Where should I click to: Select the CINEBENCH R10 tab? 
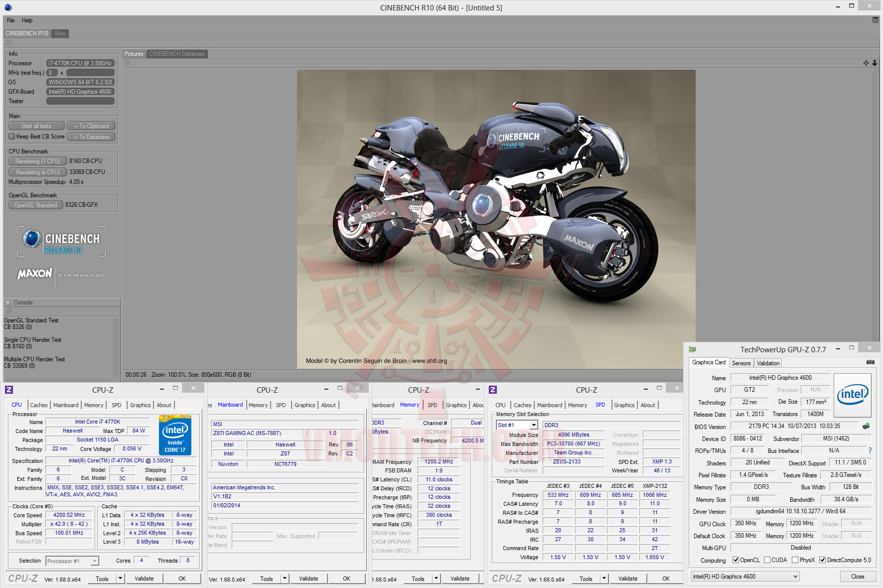pyautogui.click(x=27, y=33)
